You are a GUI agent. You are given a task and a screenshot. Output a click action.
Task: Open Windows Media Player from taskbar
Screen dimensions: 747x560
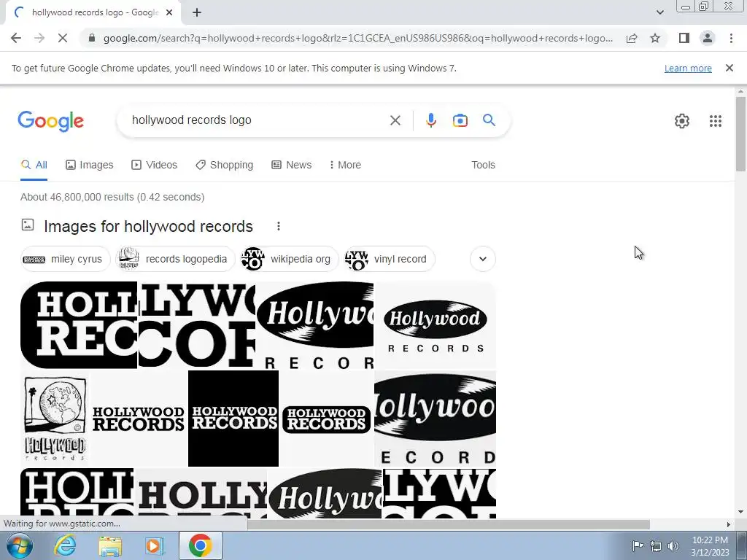(154, 546)
